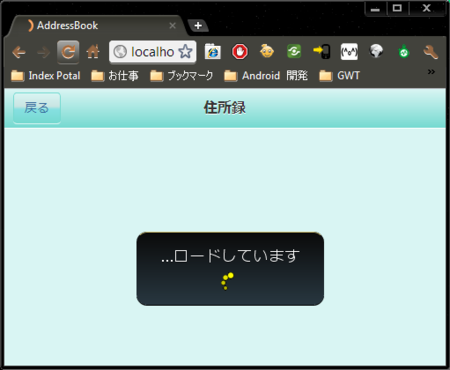
Task: Expand the bookmarks overflow chevron
Action: tap(431, 72)
